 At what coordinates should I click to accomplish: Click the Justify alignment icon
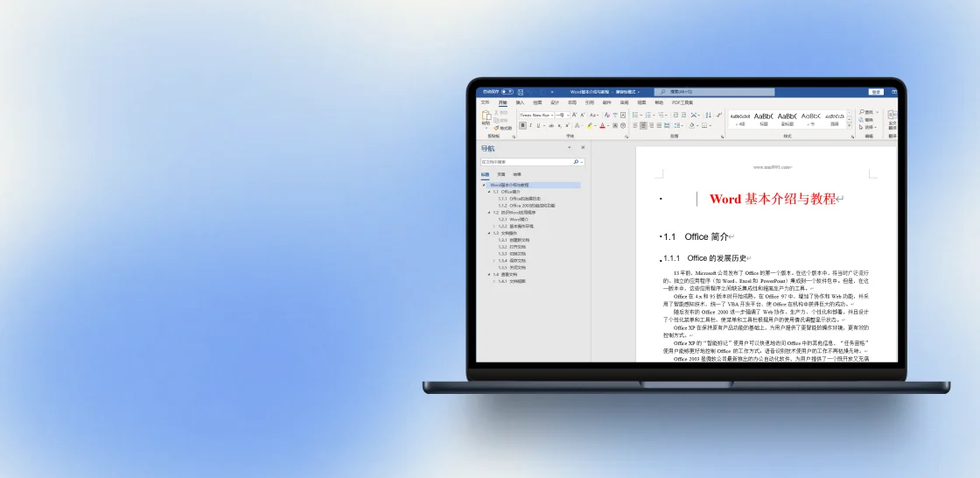(659, 125)
